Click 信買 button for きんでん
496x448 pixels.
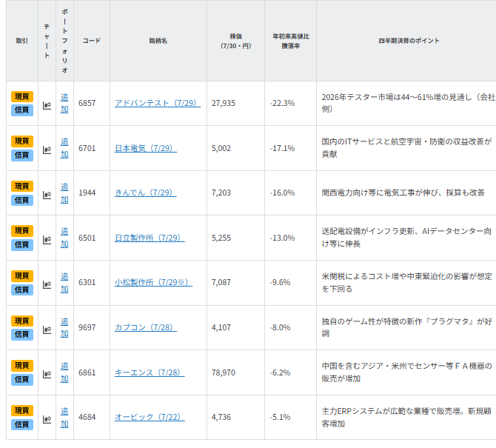22,200
